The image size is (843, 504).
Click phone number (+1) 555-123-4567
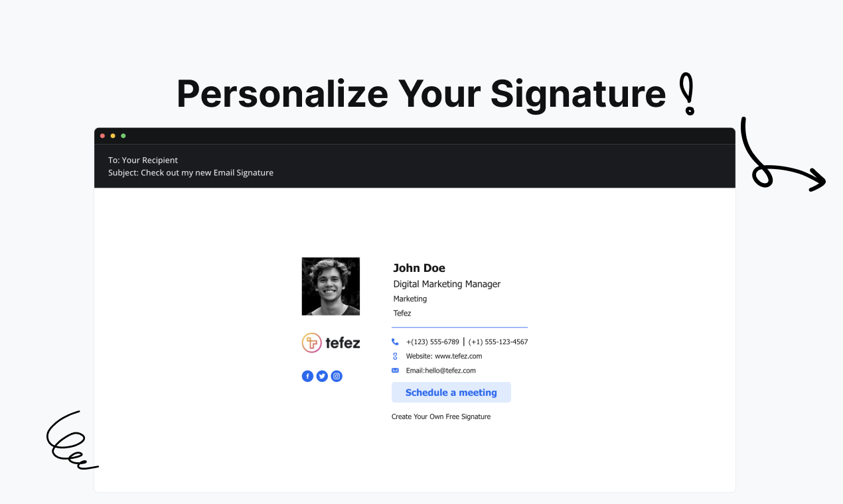pos(498,342)
